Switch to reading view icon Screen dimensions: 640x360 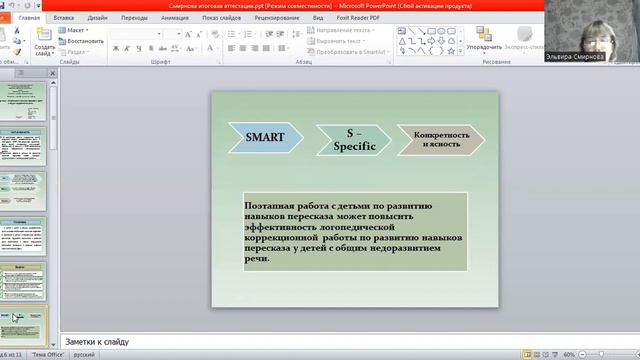point(546,355)
